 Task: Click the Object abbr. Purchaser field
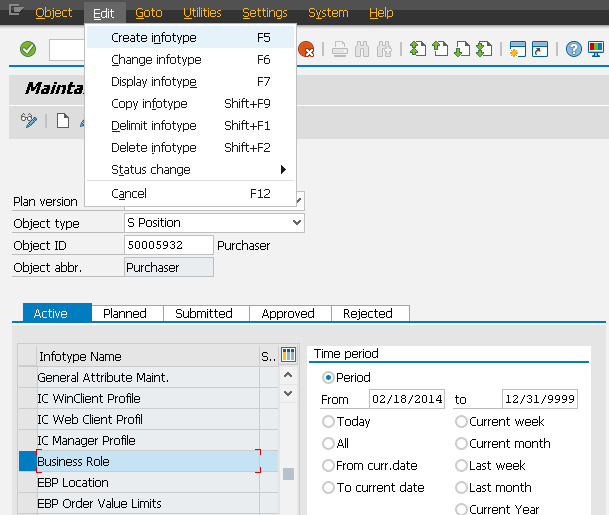169,267
